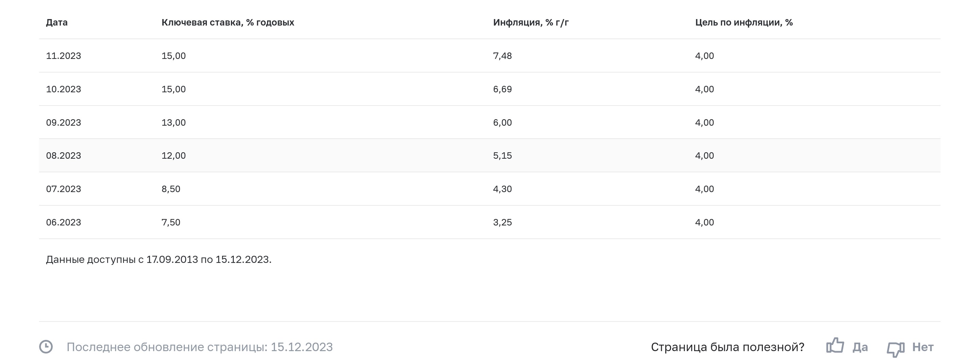980x361 pixels.
Task: Click the 5,15 inflation value
Action: click(x=502, y=156)
